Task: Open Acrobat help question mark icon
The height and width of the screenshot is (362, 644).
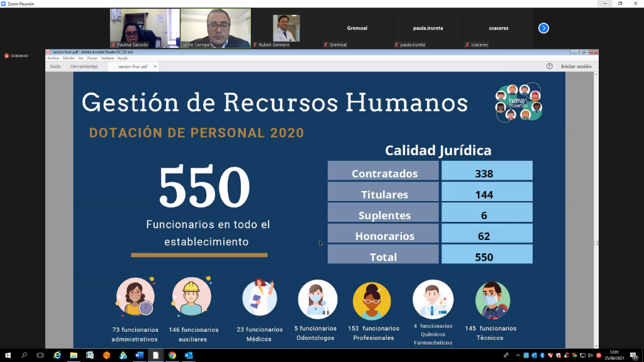Action: click(x=549, y=66)
